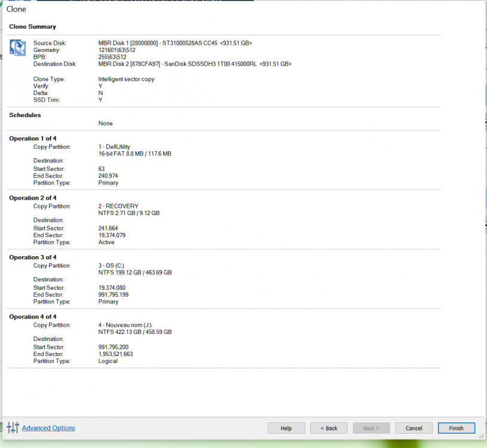The height and width of the screenshot is (448, 487).
Task: Click the End Sector value 991,795,199
Action: [x=114, y=294]
